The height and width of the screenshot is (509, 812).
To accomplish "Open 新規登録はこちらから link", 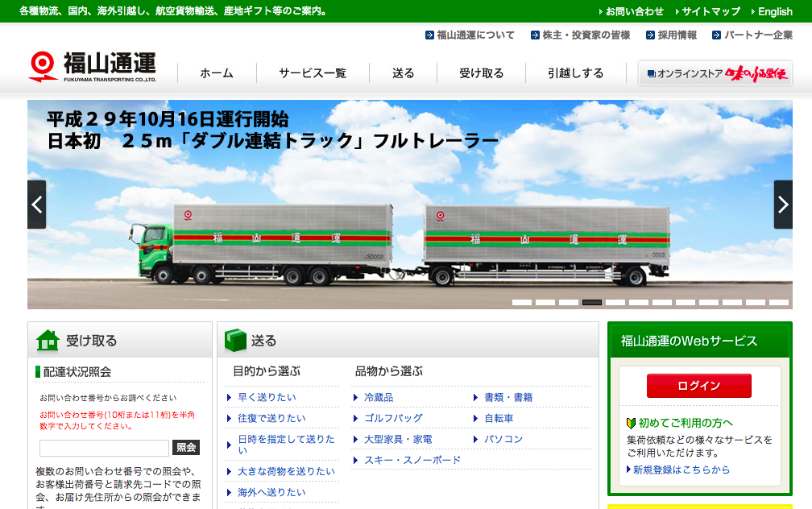I will coord(681,470).
